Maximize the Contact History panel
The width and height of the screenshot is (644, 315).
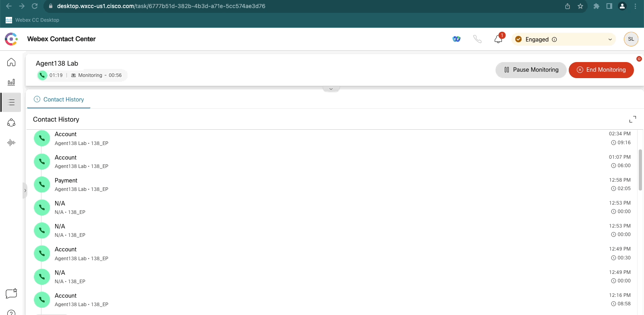coord(633,119)
